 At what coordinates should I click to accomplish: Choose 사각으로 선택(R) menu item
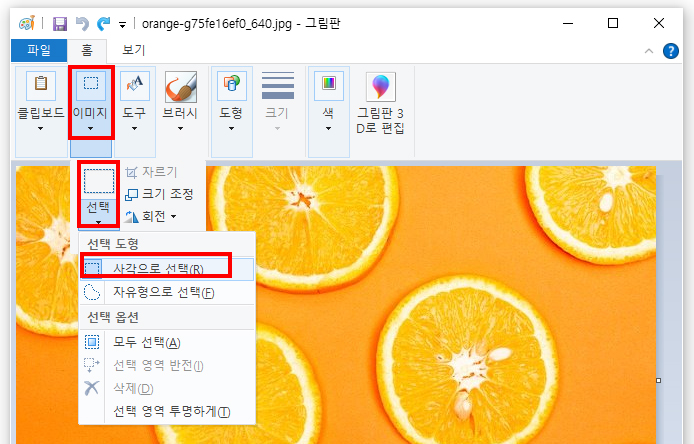(167, 268)
